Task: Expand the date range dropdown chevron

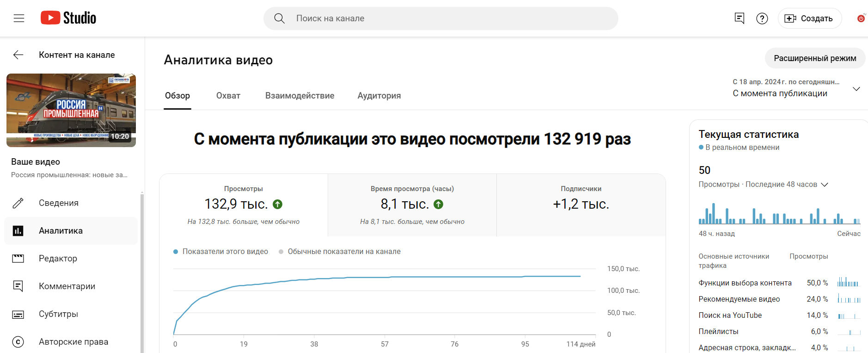Action: pyautogui.click(x=856, y=89)
